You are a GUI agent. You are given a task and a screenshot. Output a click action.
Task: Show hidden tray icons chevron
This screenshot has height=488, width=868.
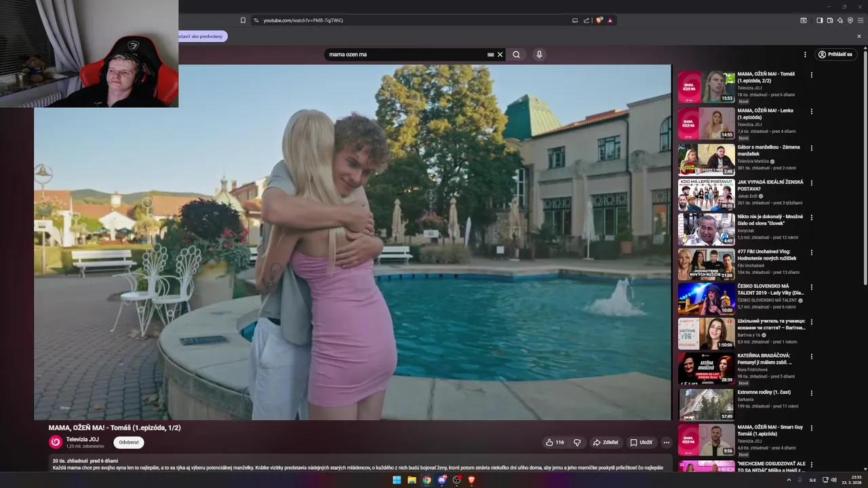[x=789, y=480]
